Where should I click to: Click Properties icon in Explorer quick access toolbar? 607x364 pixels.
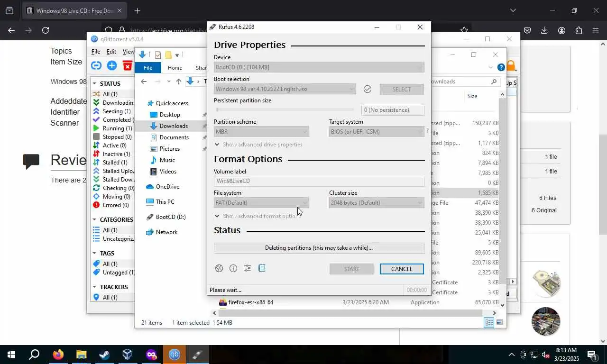[x=158, y=55]
